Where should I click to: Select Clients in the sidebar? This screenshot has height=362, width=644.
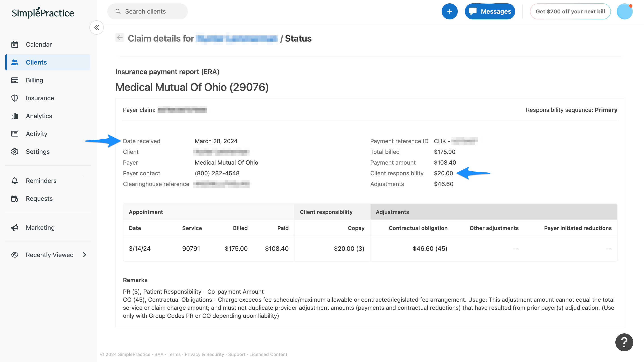48,62
